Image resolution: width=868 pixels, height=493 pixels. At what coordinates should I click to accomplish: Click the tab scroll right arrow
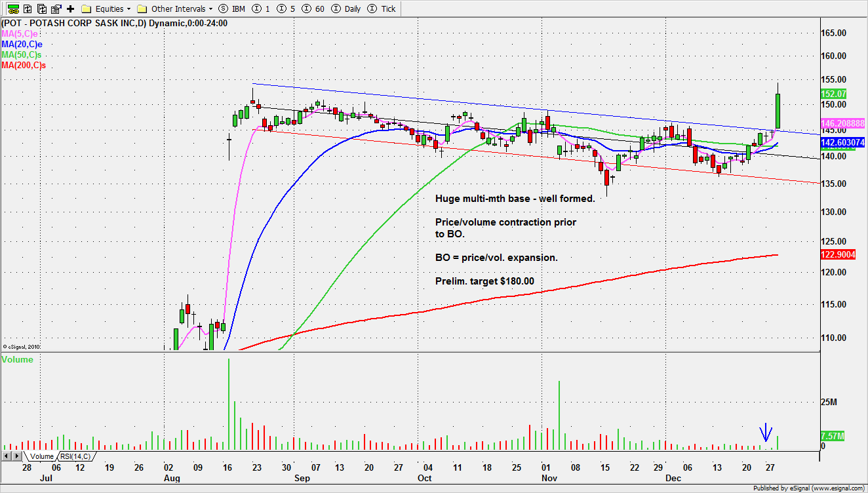[17, 456]
